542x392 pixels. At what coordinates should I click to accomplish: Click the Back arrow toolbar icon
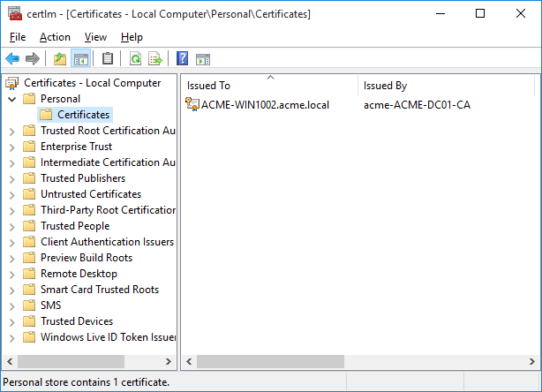click(x=12, y=59)
